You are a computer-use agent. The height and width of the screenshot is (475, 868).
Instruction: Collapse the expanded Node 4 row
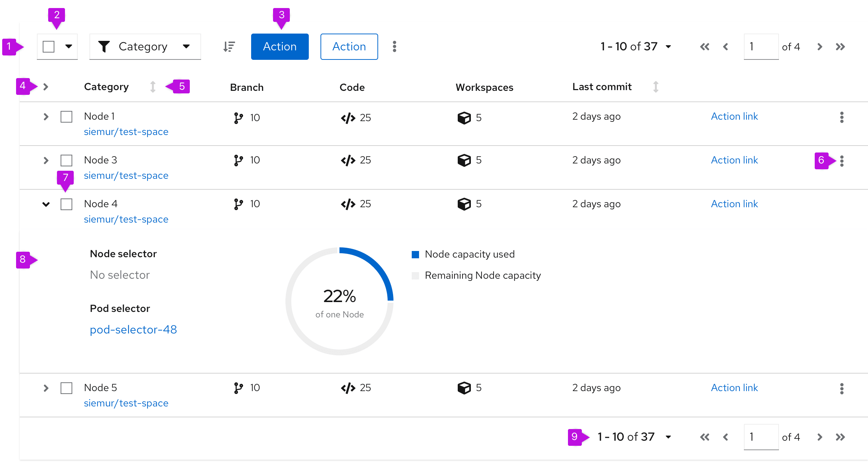click(x=46, y=204)
